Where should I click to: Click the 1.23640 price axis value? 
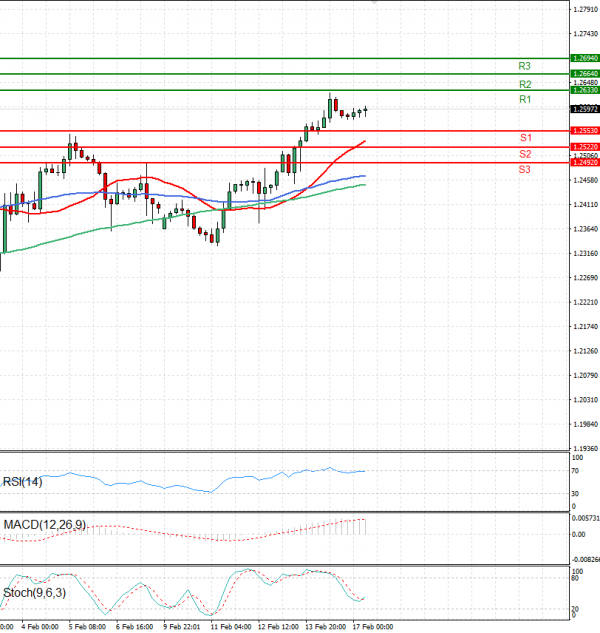point(585,229)
